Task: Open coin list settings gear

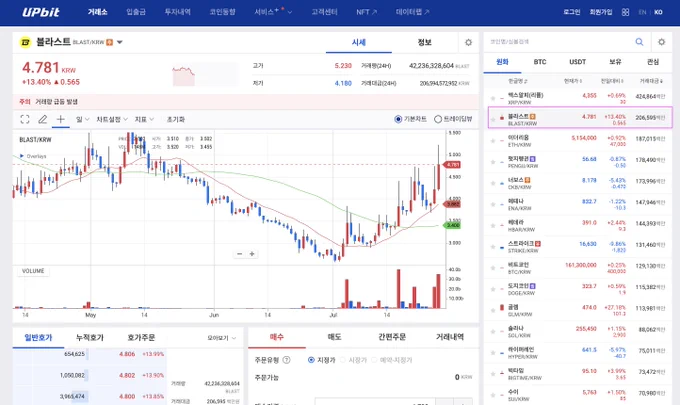Action: [661, 42]
